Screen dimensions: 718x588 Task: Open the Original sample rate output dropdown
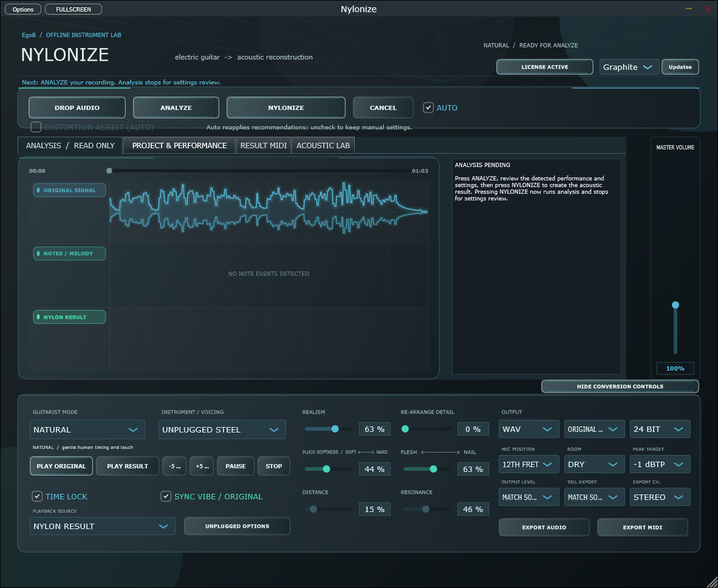[x=594, y=429]
